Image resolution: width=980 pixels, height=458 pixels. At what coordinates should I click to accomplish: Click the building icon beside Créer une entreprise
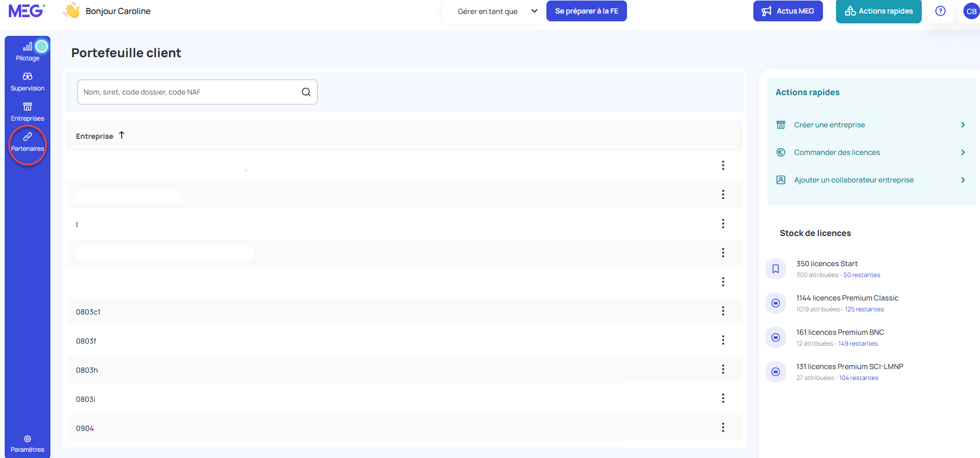pos(781,125)
